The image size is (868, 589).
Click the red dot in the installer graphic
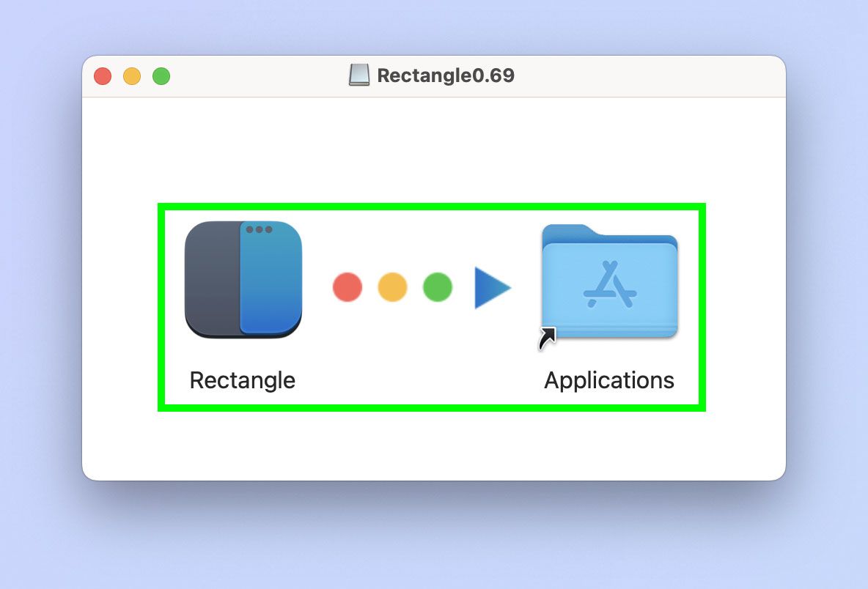[x=347, y=287]
